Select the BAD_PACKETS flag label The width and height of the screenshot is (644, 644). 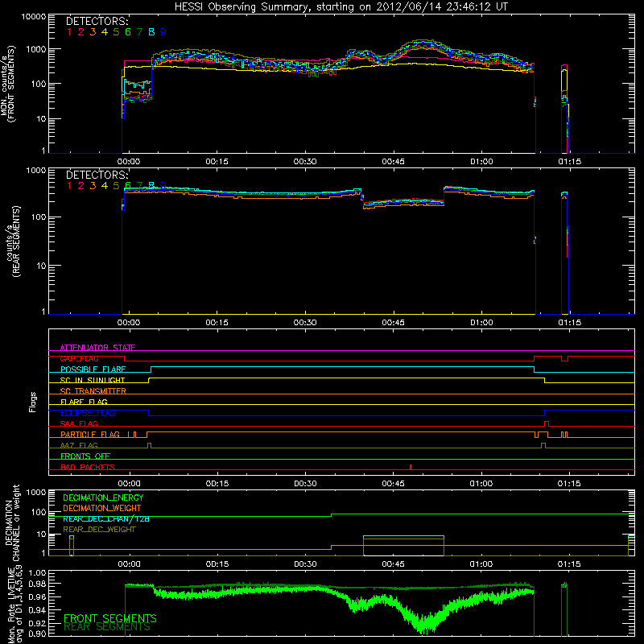click(x=88, y=467)
